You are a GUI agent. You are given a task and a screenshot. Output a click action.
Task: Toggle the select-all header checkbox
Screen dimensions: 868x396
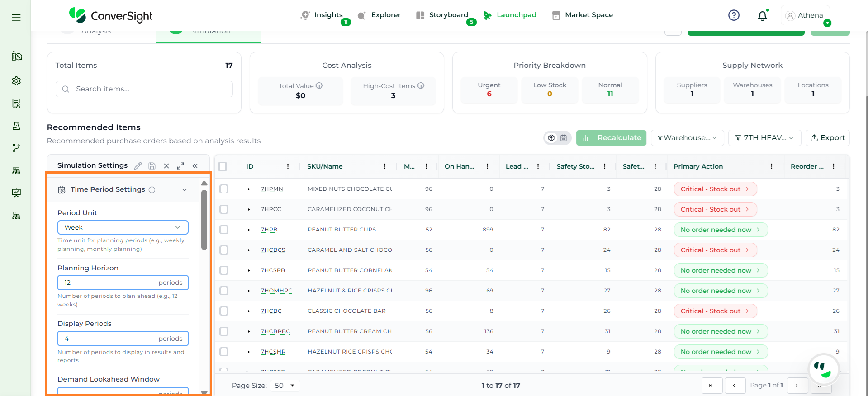pyautogui.click(x=223, y=166)
